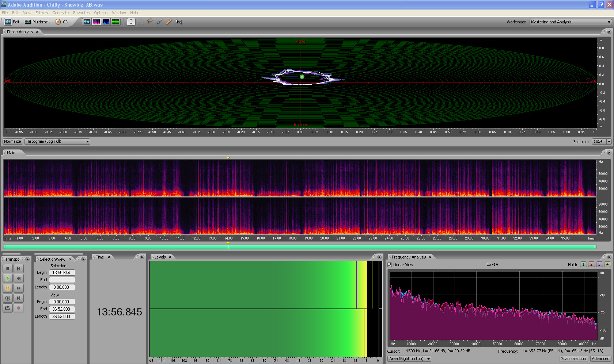Toggle frequency Hold button 1
The image size is (614, 364).
(x=583, y=265)
